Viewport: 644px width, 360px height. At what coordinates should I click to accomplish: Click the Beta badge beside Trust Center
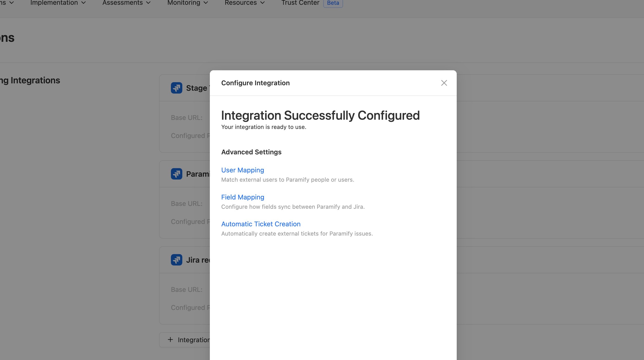[333, 3]
